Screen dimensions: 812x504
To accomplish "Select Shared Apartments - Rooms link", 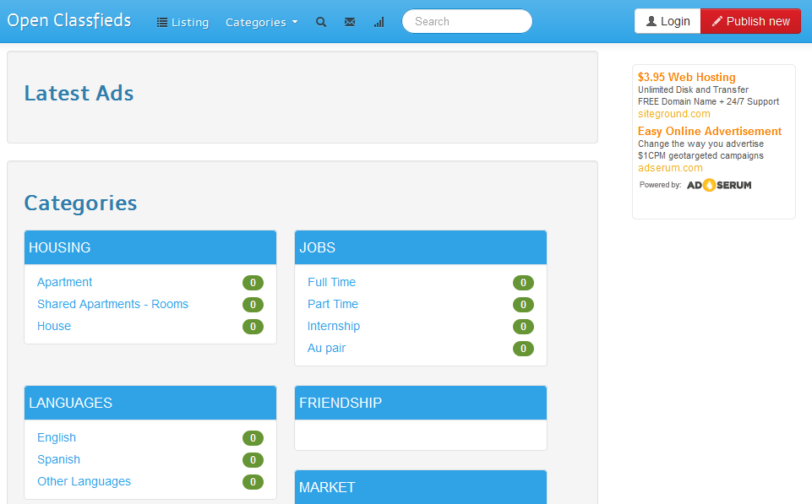I will pos(112,304).
